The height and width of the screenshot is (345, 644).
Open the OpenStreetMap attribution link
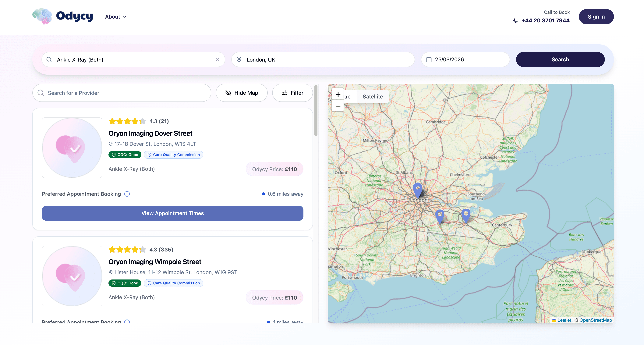point(596,320)
